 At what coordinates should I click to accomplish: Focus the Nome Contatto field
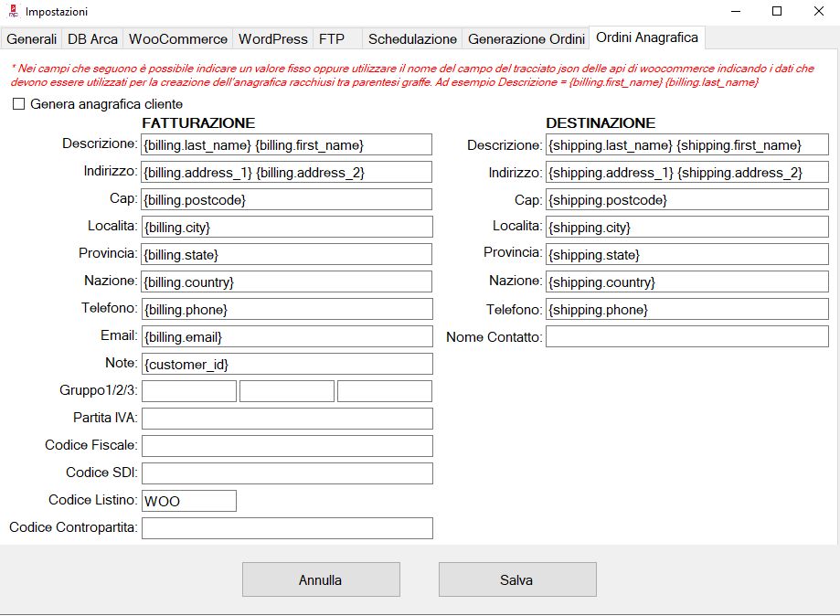686,337
